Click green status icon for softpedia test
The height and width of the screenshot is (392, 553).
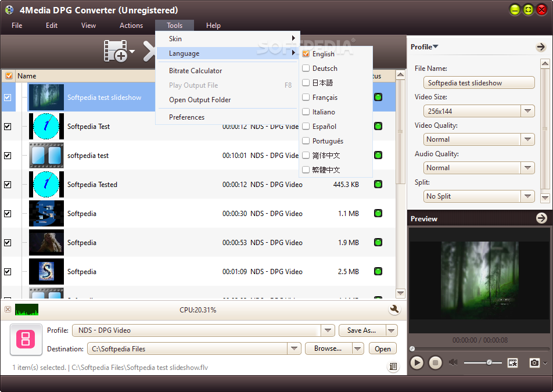click(x=378, y=155)
